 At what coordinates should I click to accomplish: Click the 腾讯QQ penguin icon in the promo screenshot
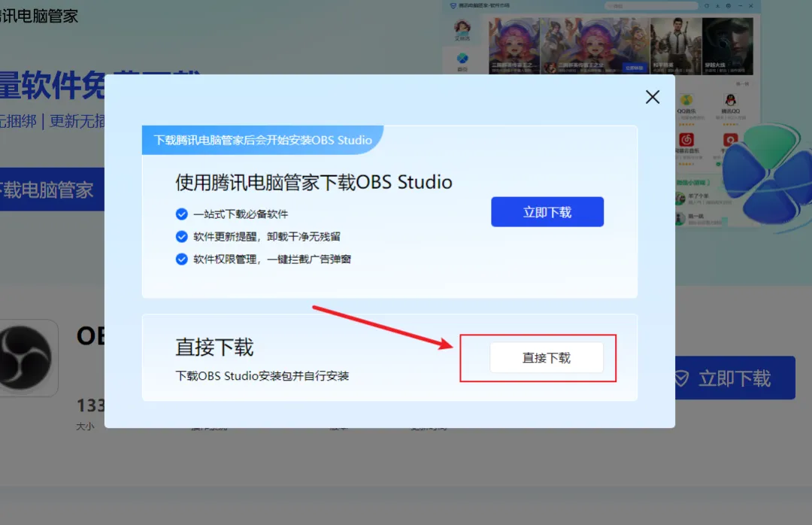pos(731,100)
